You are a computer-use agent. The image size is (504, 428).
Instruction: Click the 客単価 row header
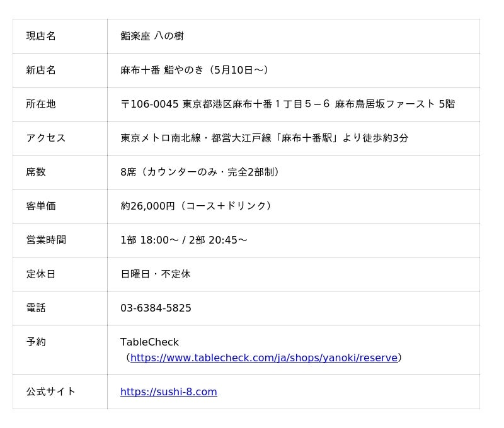(x=41, y=206)
